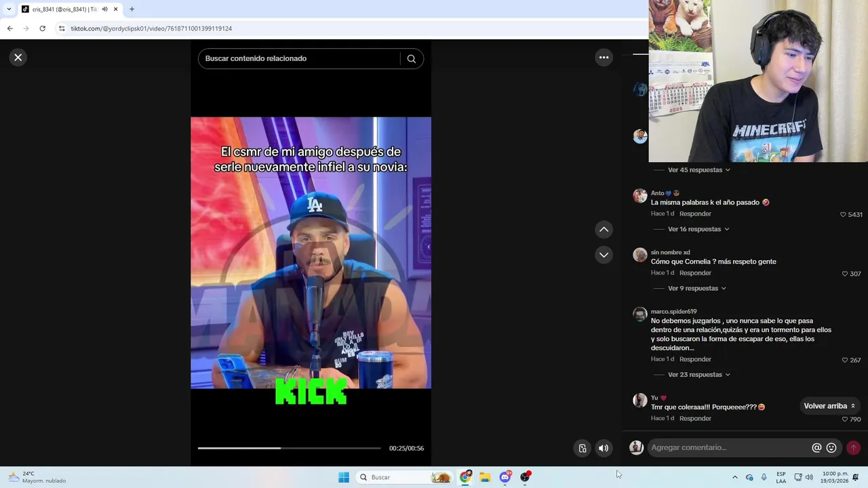Reply to marco.spider619 via Responder
The width and height of the screenshot is (868, 488).
coord(695,359)
